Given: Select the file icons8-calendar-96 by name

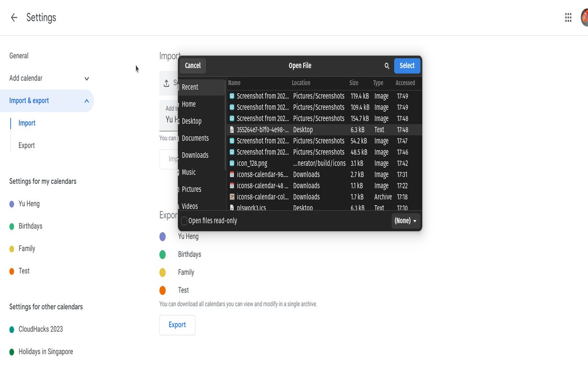Looking at the screenshot, I should [x=263, y=174].
